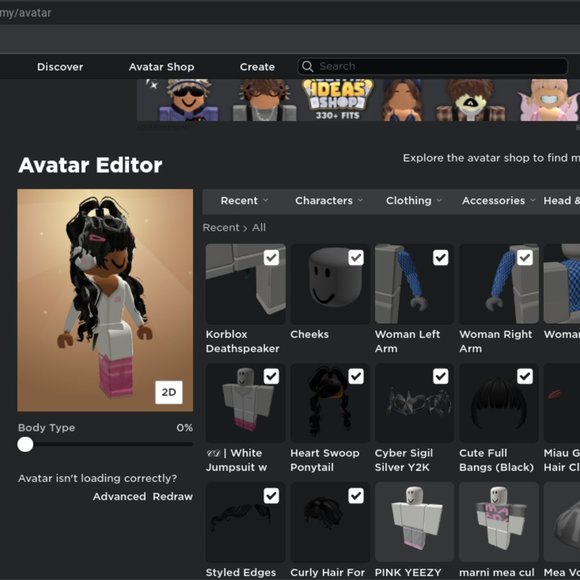Image resolution: width=580 pixels, height=580 pixels.
Task: Click the All breadcrumb link
Action: [259, 227]
